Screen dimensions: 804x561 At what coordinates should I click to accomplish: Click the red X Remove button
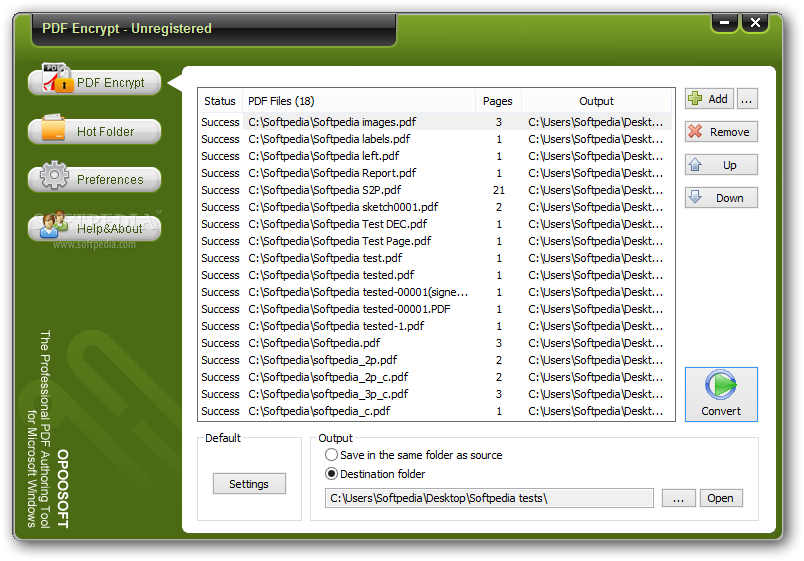721,132
